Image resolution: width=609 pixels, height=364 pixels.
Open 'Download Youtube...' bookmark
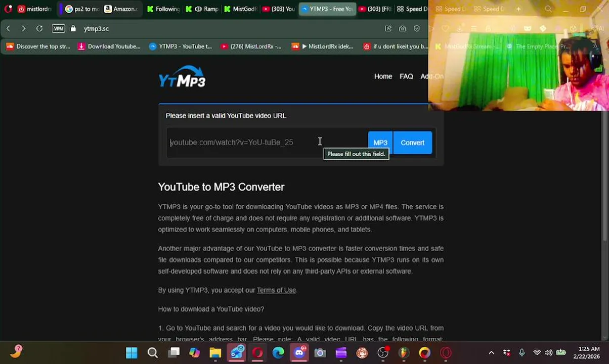pyautogui.click(x=109, y=47)
